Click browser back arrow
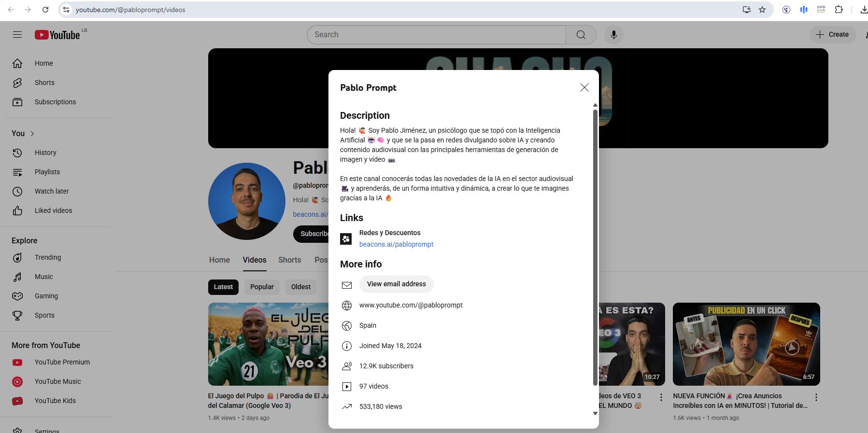Screen dimensions: 868x433 point(11,10)
